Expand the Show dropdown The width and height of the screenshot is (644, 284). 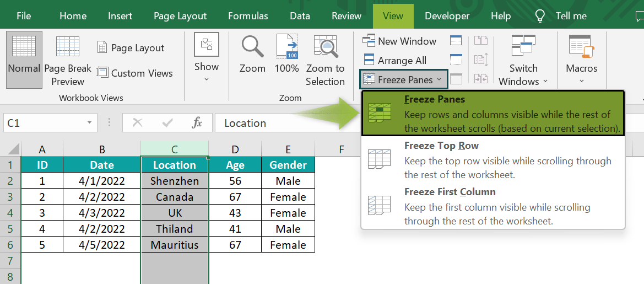(207, 78)
